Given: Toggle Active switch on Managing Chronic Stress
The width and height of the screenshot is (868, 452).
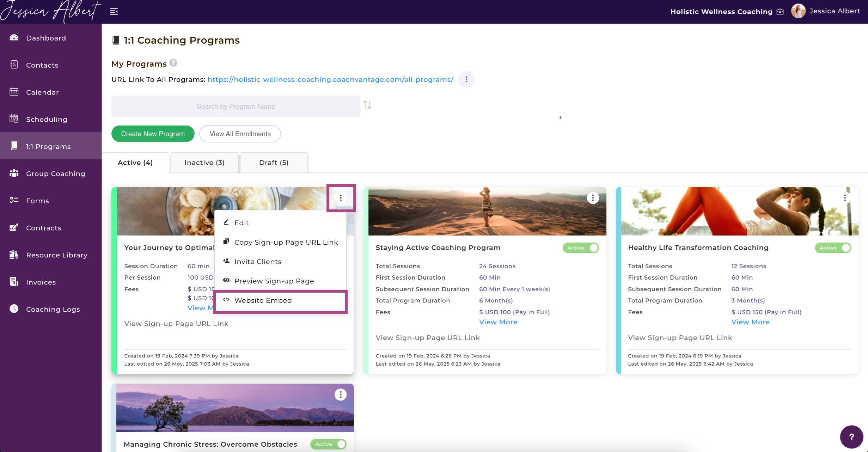Looking at the screenshot, I should [328, 444].
